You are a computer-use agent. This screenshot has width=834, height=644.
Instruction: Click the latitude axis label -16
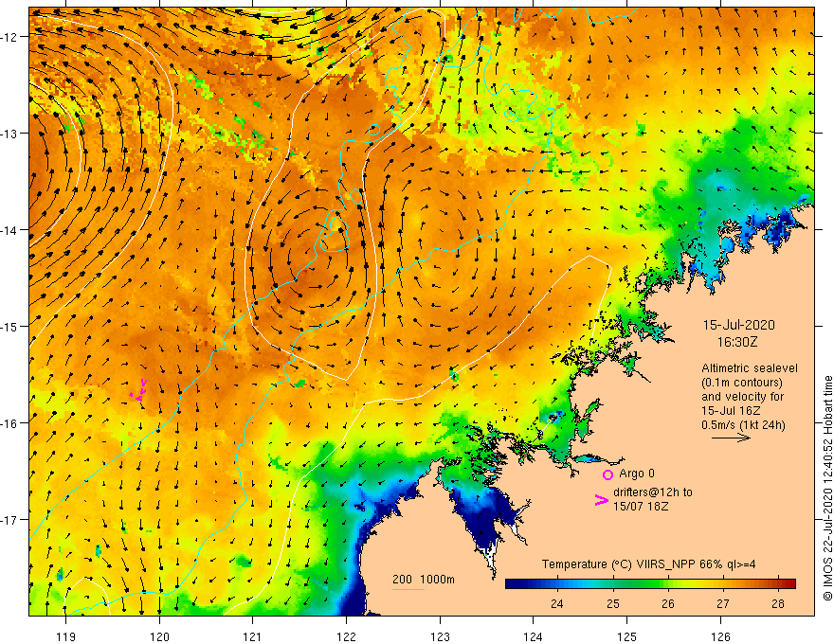pyautogui.click(x=9, y=423)
